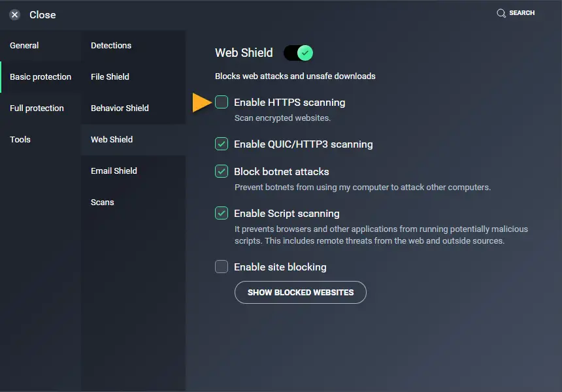Open the Tools section

[20, 140]
